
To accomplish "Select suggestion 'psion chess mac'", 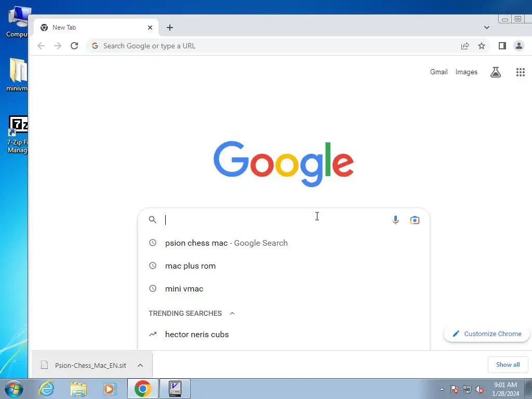I will click(284, 243).
